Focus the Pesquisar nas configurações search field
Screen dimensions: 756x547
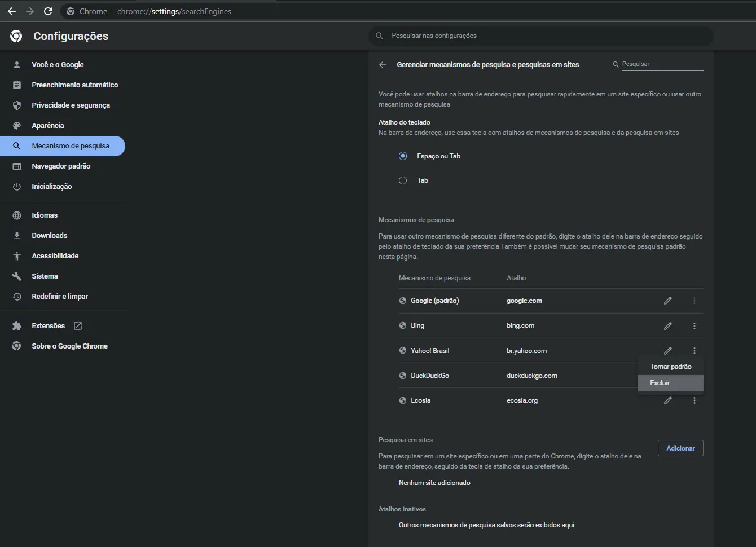542,36
